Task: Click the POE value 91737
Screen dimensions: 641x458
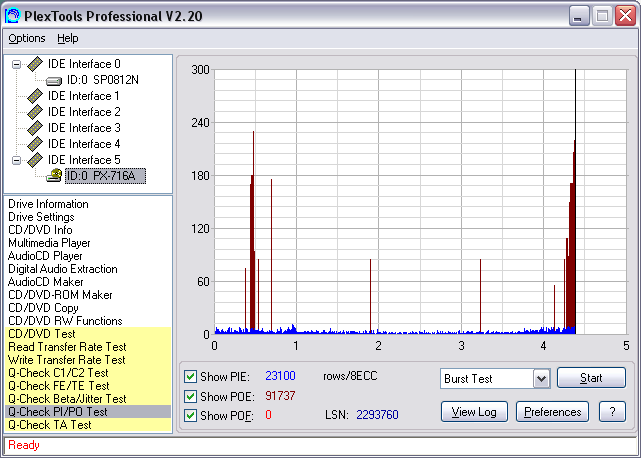Action: click(x=280, y=396)
